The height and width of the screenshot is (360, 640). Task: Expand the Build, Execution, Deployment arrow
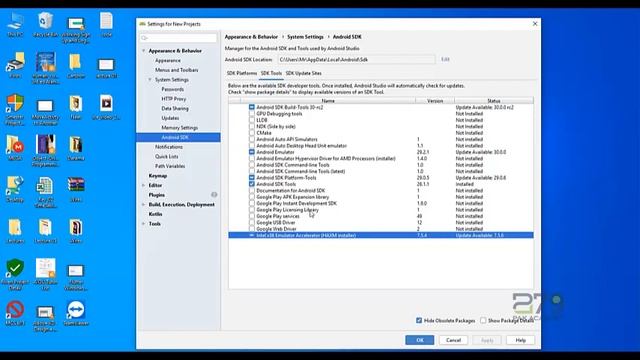(144, 204)
